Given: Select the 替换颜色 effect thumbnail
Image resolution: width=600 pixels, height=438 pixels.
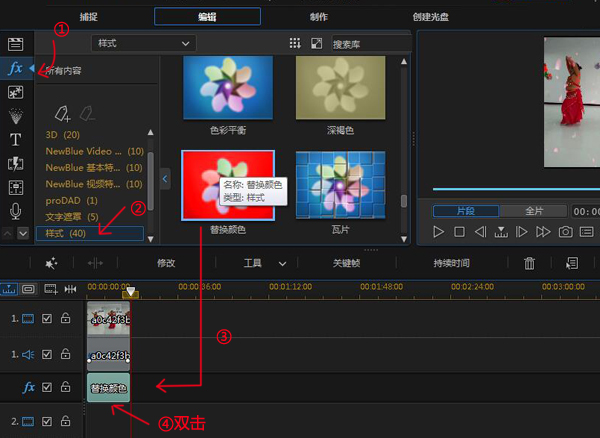Looking at the screenshot, I should pyautogui.click(x=228, y=185).
